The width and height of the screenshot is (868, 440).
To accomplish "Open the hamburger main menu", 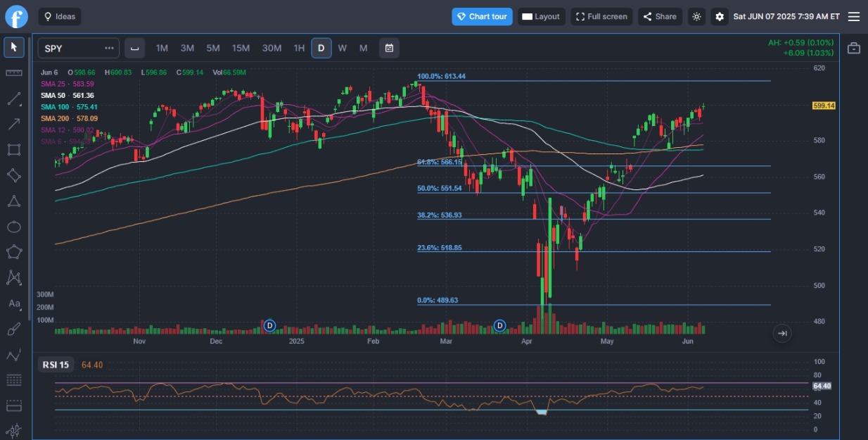I will (854, 16).
